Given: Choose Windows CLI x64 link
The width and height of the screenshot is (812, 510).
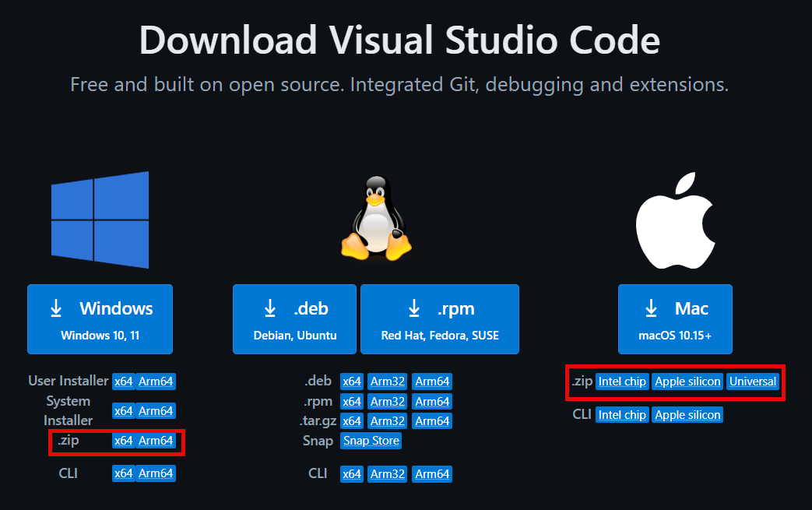Looking at the screenshot, I should click(123, 473).
